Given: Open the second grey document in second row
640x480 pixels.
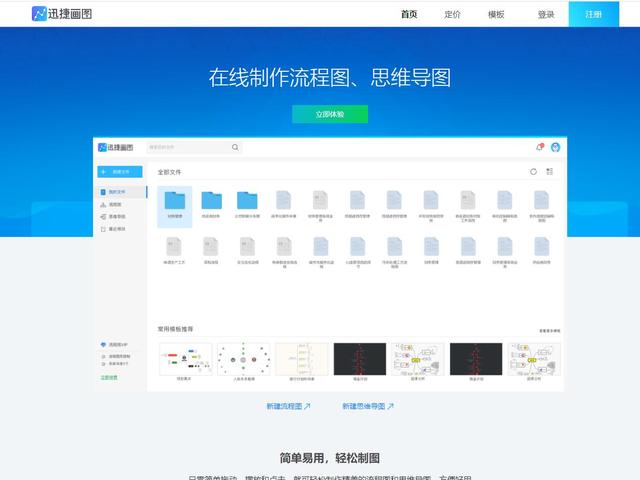Looking at the screenshot, I should 211,247.
